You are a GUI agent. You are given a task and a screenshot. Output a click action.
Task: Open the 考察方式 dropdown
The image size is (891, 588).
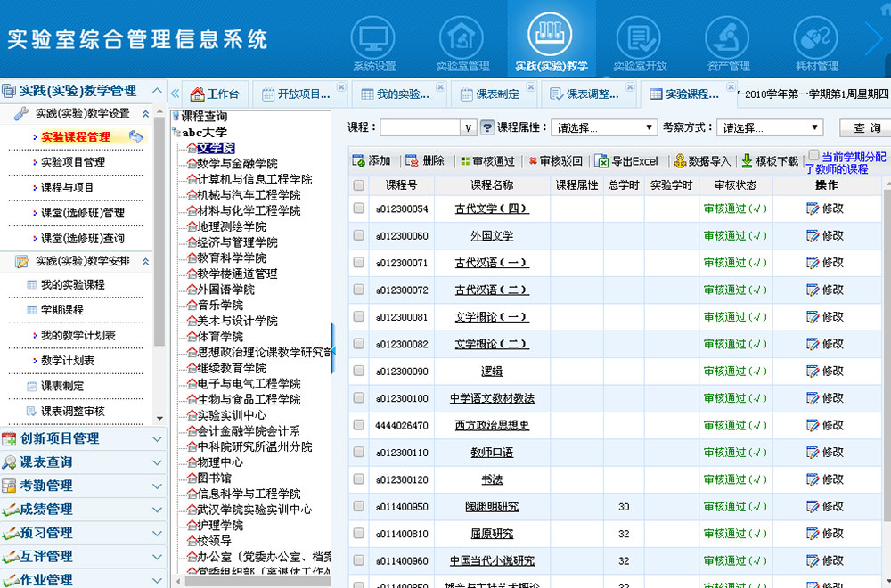(x=770, y=127)
